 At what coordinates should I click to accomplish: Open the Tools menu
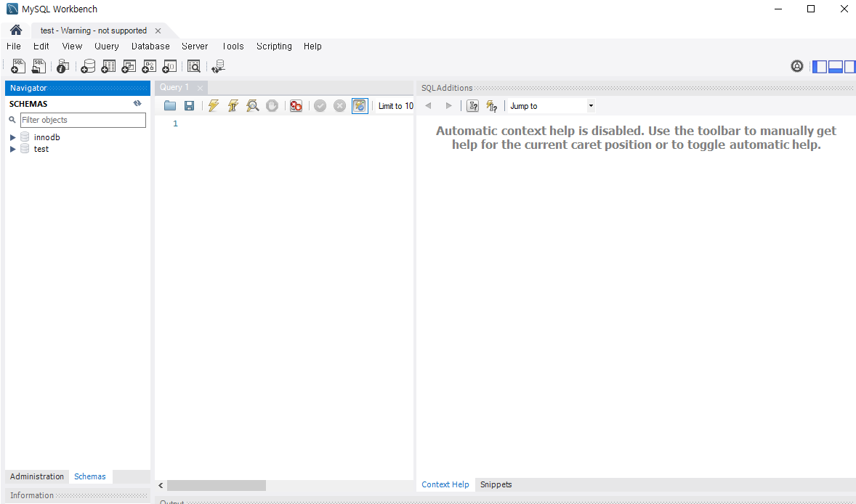[233, 46]
